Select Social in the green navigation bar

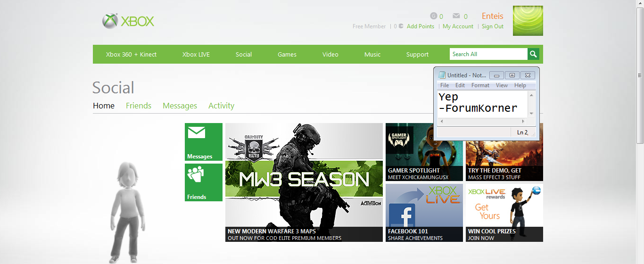244,54
